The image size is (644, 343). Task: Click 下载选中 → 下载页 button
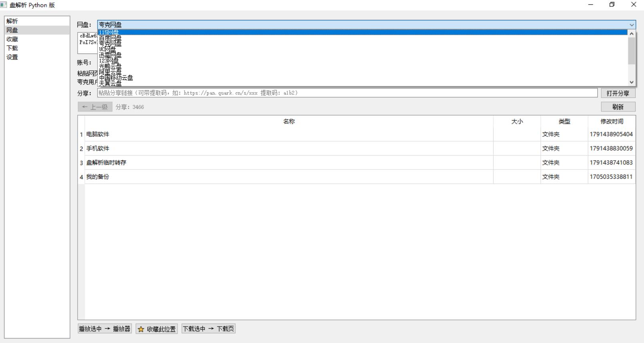click(x=208, y=329)
